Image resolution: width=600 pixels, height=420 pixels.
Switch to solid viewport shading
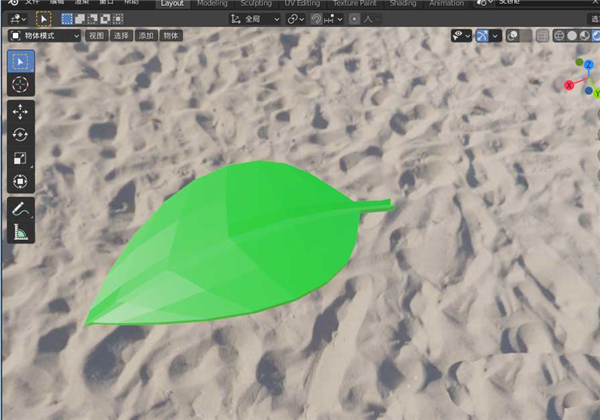[x=572, y=36]
